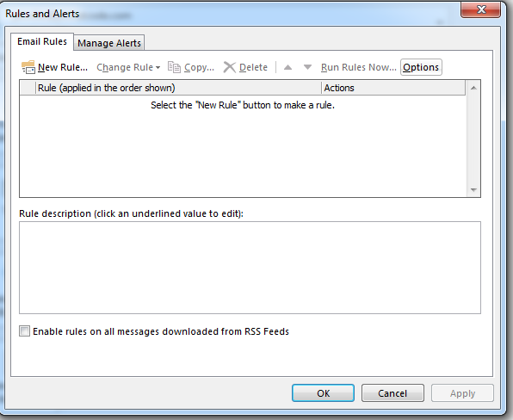Click the New Rule envelope icon
This screenshot has width=513, height=420.
[28, 67]
